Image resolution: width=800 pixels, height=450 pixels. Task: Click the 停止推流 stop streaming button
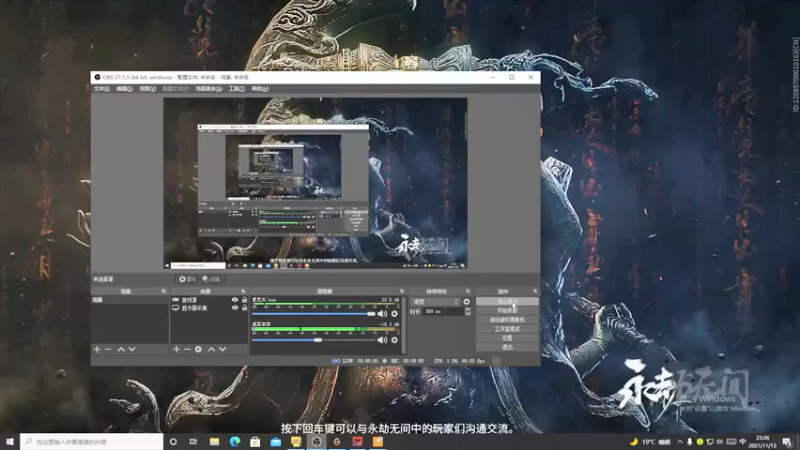coord(507,302)
